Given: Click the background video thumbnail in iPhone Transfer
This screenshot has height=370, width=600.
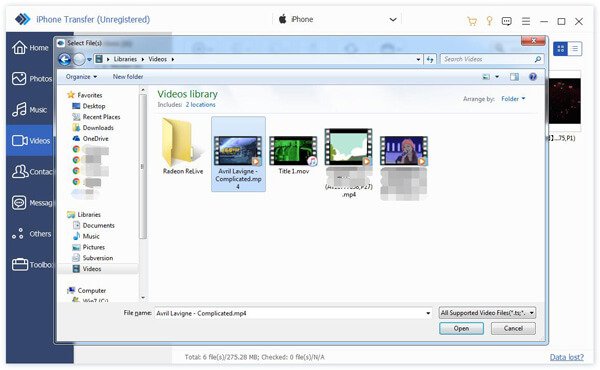Looking at the screenshot, I should coord(565,101).
